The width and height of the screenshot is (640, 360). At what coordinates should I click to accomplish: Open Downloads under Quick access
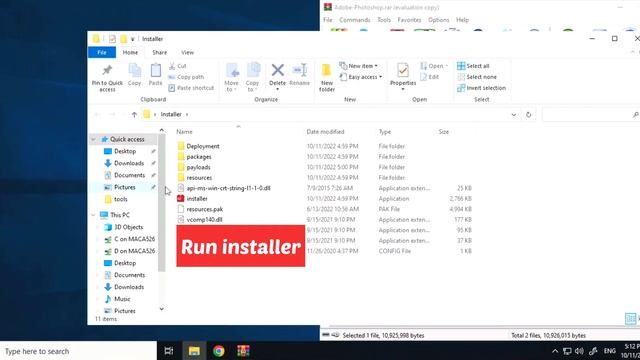click(x=129, y=163)
